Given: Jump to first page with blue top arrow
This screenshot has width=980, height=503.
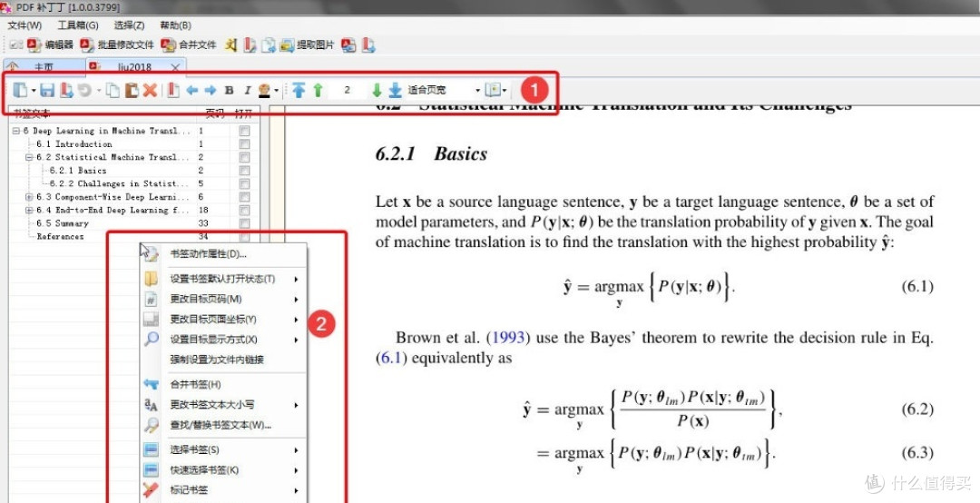Looking at the screenshot, I should tap(299, 90).
